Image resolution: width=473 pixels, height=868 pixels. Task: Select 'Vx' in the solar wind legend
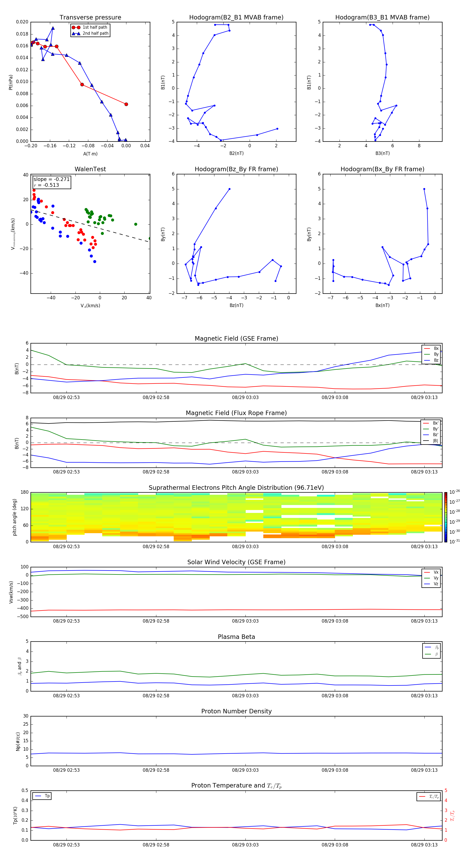click(431, 572)
